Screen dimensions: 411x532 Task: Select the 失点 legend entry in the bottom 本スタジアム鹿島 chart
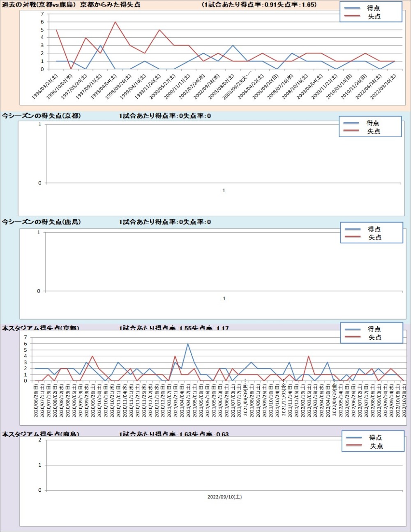pos(376,446)
